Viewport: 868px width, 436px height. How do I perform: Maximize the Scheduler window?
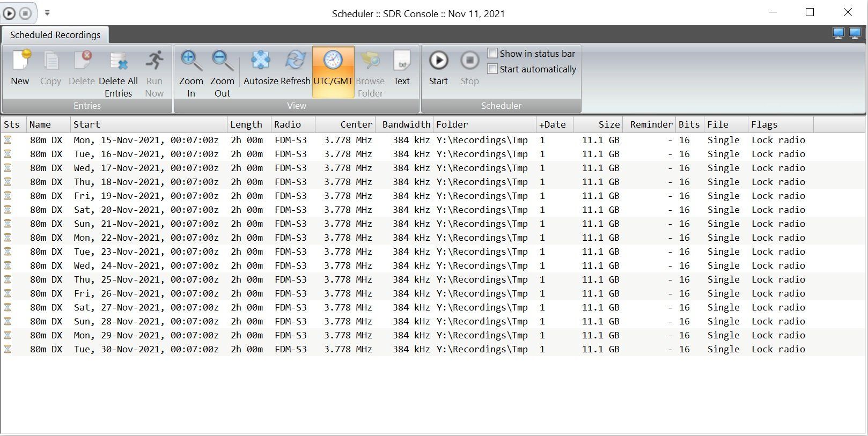(810, 12)
